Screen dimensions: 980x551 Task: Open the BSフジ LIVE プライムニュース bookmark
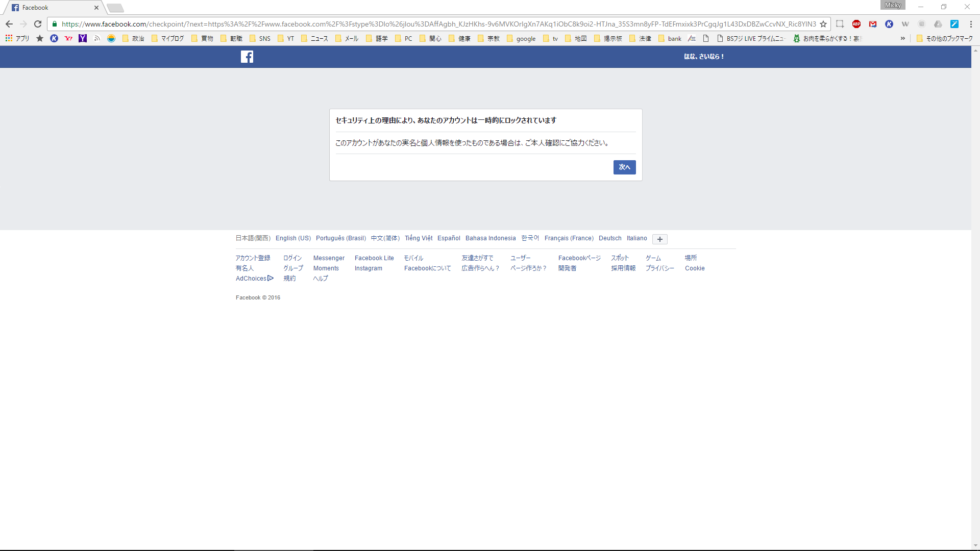[x=751, y=38]
